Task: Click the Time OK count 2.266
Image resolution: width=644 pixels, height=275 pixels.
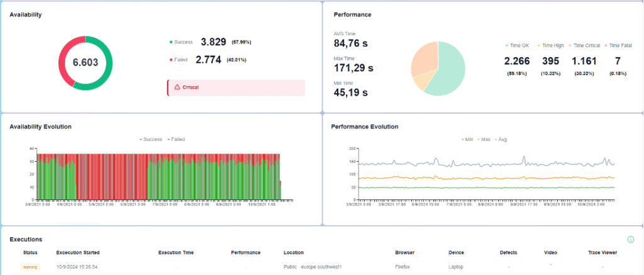Action: [517, 61]
